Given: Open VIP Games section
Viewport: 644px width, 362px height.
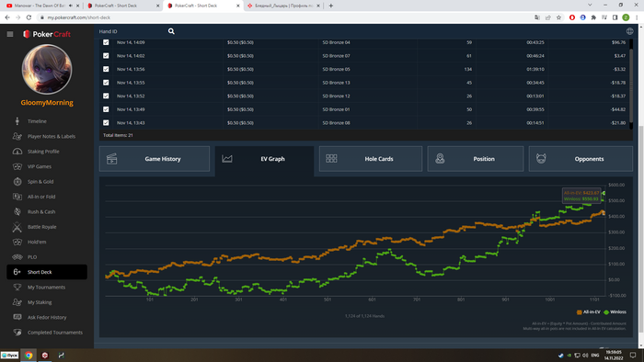Looking at the screenshot, I should pos(40,166).
